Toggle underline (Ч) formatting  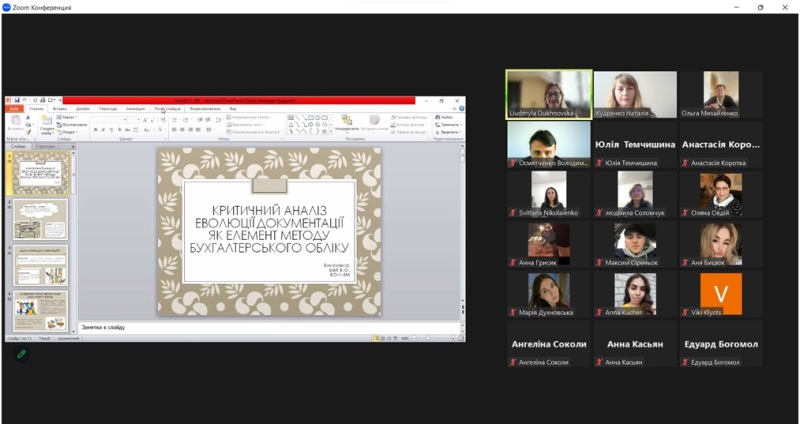point(111,130)
